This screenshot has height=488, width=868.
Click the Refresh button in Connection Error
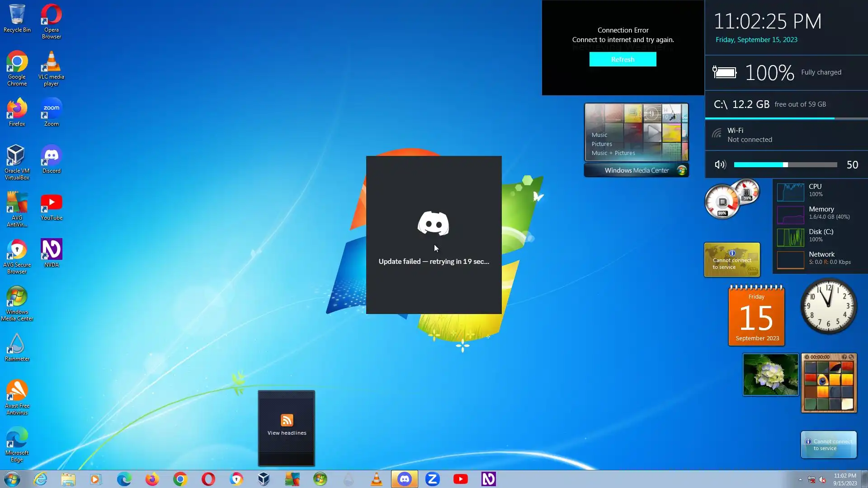coord(623,60)
